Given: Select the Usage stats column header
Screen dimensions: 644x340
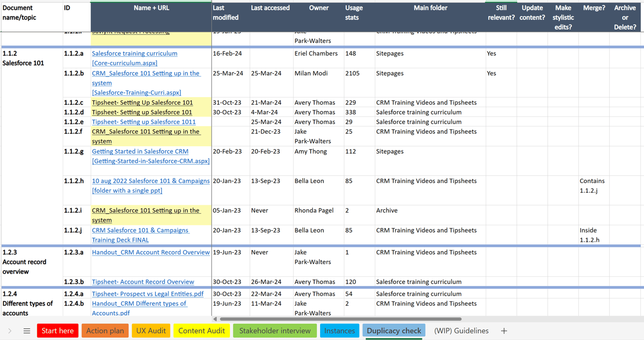Looking at the screenshot, I should tap(359, 17).
